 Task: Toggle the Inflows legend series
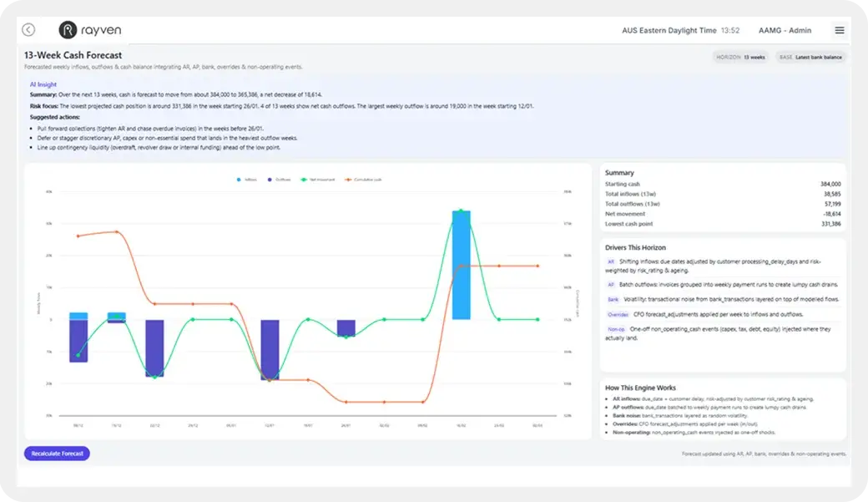(247, 180)
